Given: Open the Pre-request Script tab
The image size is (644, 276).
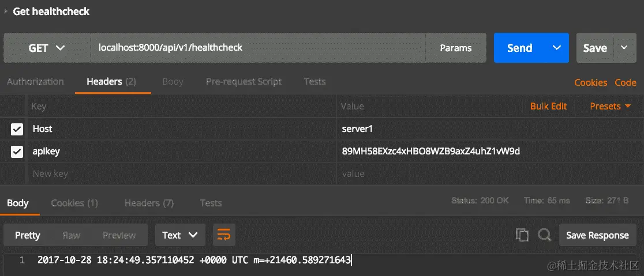Looking at the screenshot, I should [244, 82].
